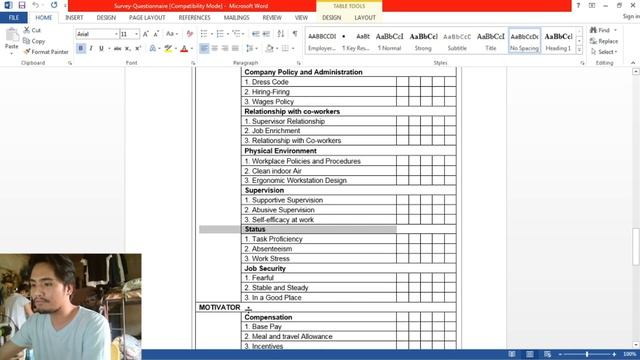Click the Clear All Formatting icon
The image size is (640, 360).
[x=189, y=34]
